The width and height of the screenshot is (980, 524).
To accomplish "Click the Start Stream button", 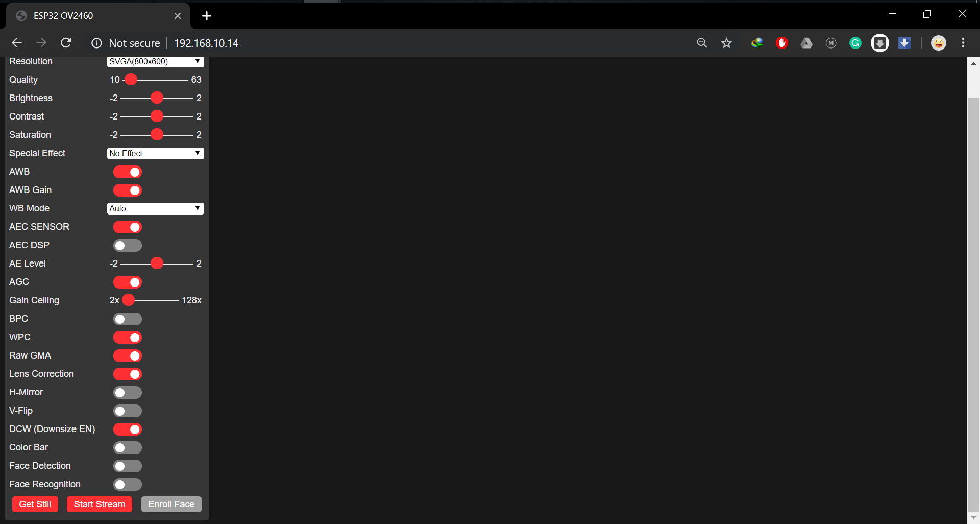I will [99, 504].
